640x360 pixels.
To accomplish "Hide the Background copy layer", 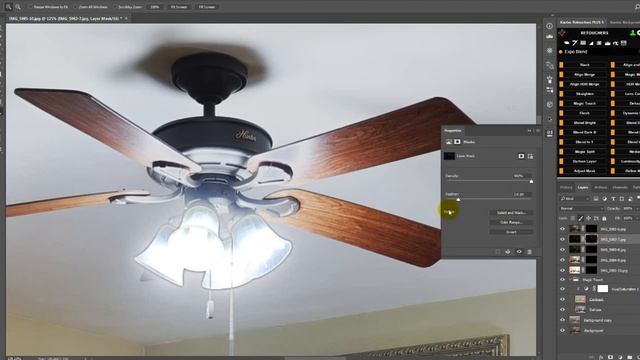I will [x=562, y=320].
